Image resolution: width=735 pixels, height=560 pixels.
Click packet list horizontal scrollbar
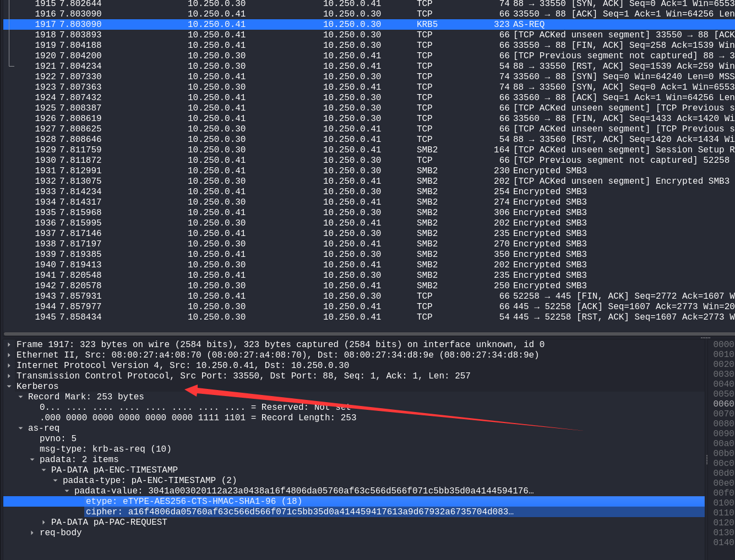(369, 333)
